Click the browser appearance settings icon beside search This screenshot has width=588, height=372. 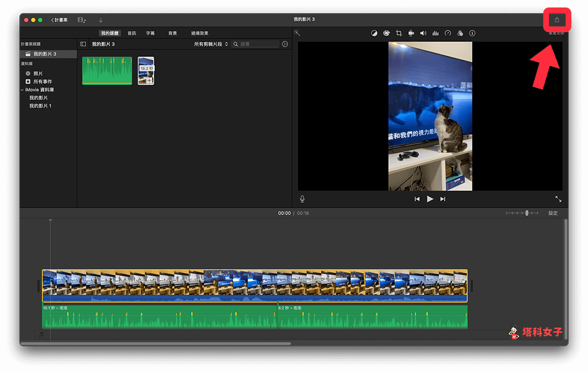285,44
